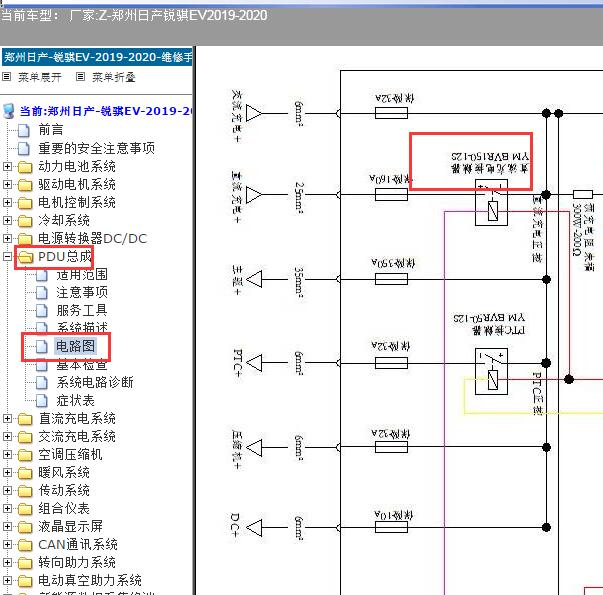The height and width of the screenshot is (595, 603).
Task: Open the 服务工具 page
Action: coord(82,310)
